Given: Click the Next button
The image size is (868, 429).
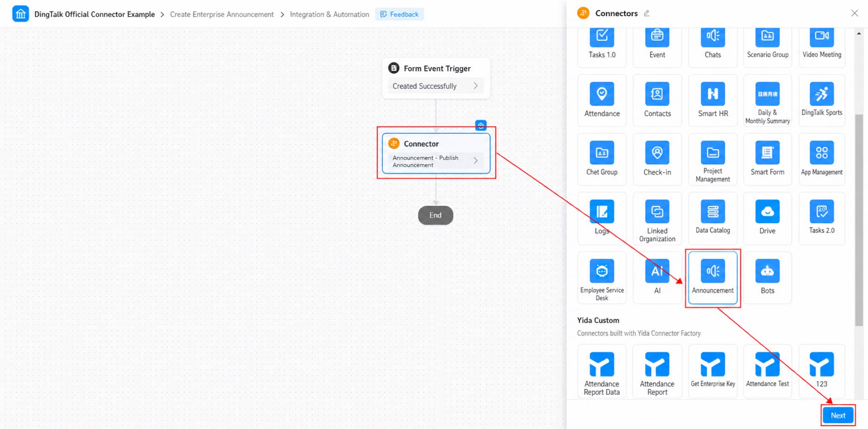Looking at the screenshot, I should 838,415.
